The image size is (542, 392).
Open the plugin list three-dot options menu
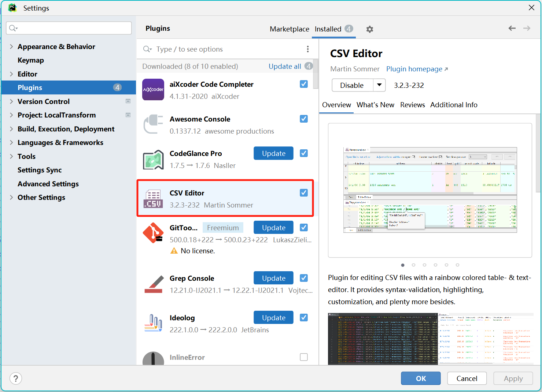(308, 49)
